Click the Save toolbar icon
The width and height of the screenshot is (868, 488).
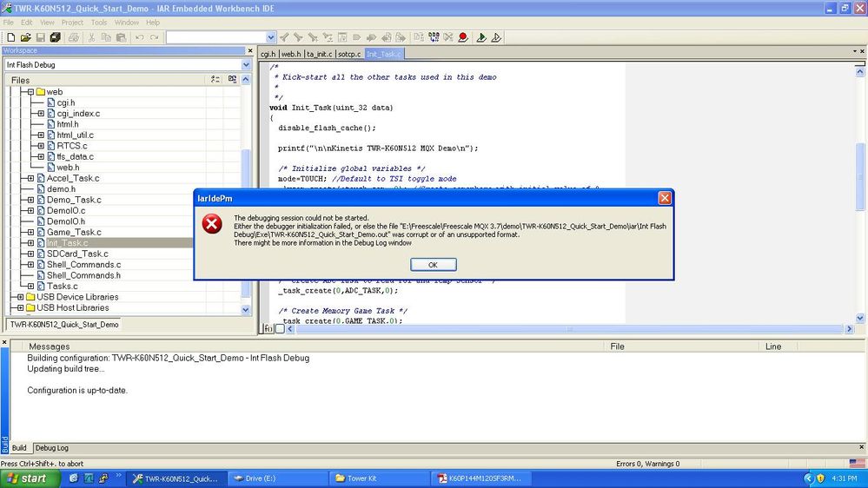[41, 37]
